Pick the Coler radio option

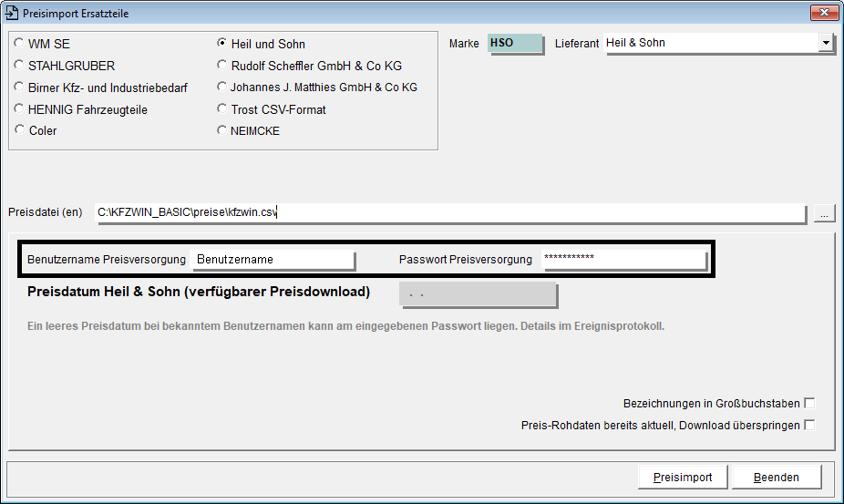[x=19, y=129]
